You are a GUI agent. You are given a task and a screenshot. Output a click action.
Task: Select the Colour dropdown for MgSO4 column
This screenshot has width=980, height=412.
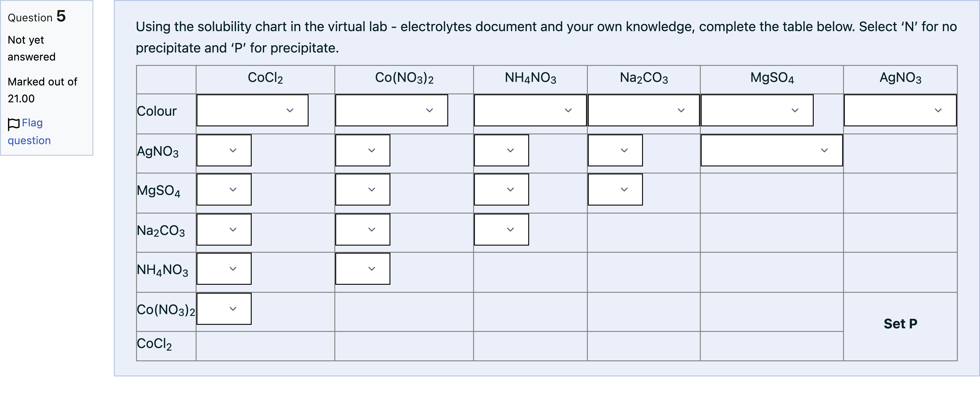[x=757, y=110]
